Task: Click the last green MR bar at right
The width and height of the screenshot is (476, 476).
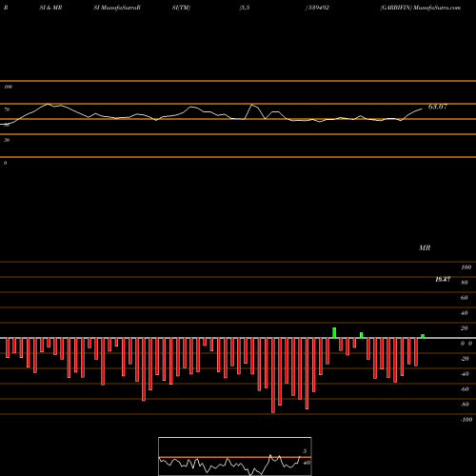Action: tap(423, 336)
